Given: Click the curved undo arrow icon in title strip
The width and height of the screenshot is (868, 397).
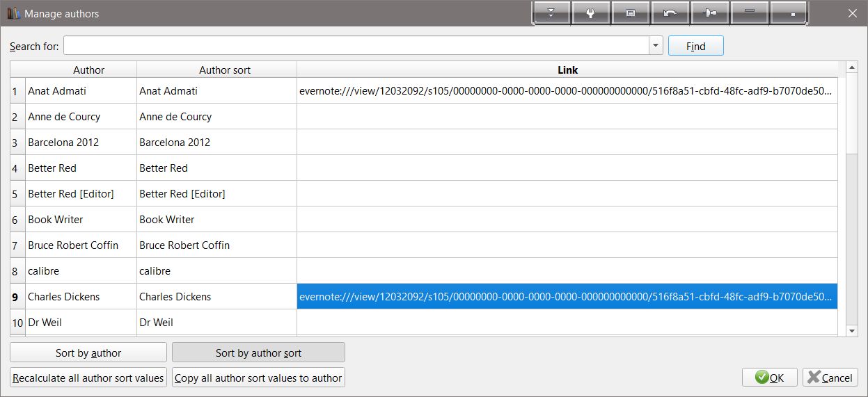Looking at the screenshot, I should tap(670, 13).
